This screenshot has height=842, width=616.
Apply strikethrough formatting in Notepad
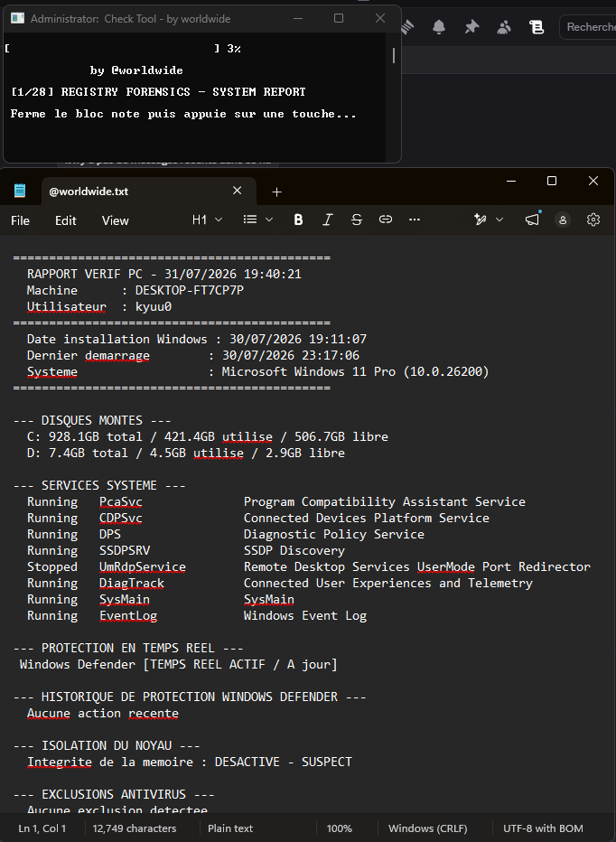(357, 220)
